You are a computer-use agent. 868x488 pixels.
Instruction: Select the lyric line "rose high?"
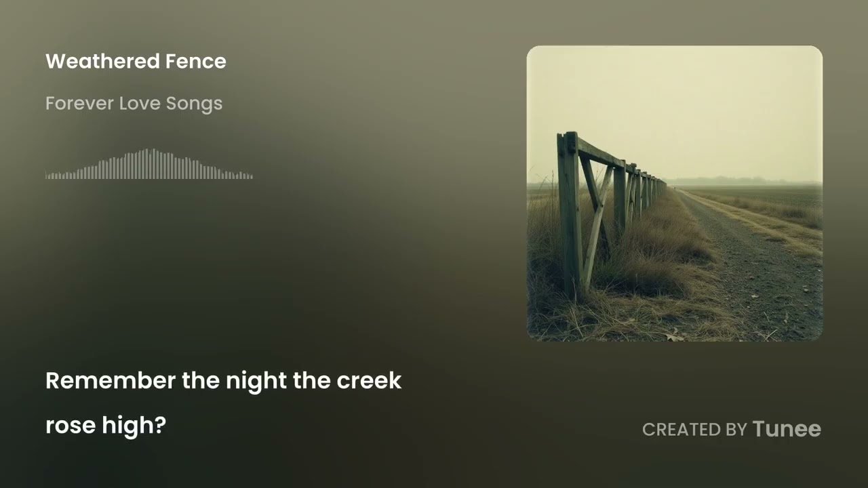coord(106,426)
